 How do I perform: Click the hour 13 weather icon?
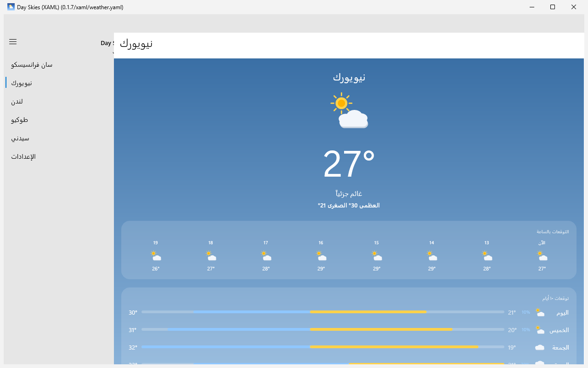(x=487, y=256)
